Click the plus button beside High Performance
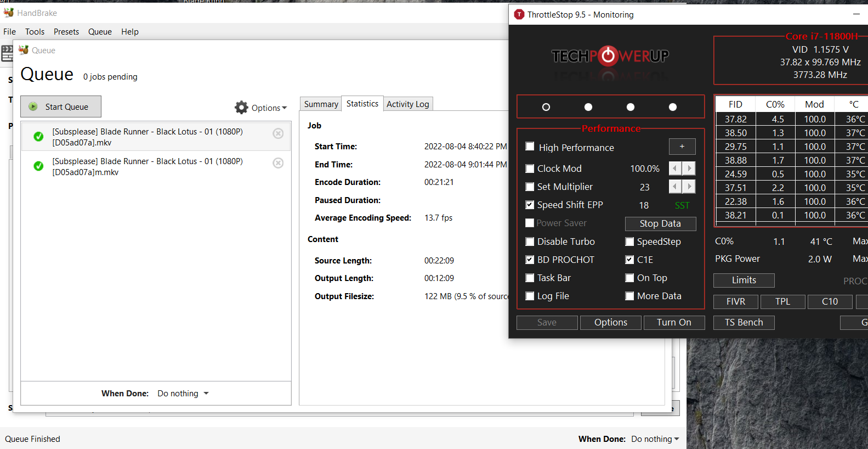Screen dimensions: 868x449 point(682,147)
